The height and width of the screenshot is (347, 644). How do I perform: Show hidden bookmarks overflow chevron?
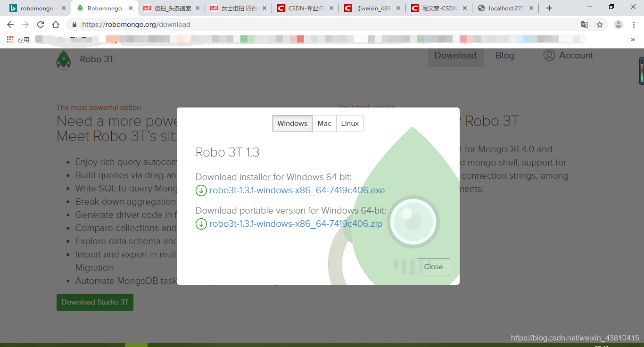pos(633,40)
